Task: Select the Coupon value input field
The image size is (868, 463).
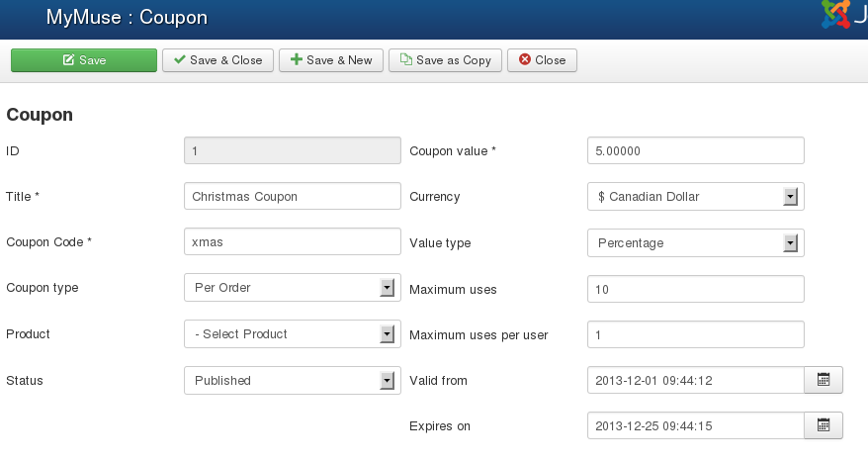Action: click(x=695, y=151)
